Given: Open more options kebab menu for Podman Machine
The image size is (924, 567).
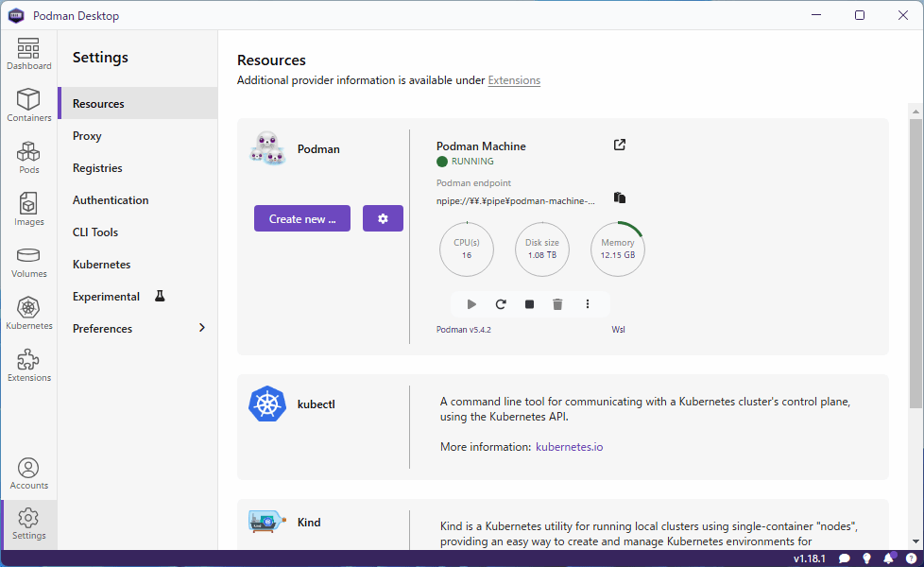Looking at the screenshot, I should [587, 304].
